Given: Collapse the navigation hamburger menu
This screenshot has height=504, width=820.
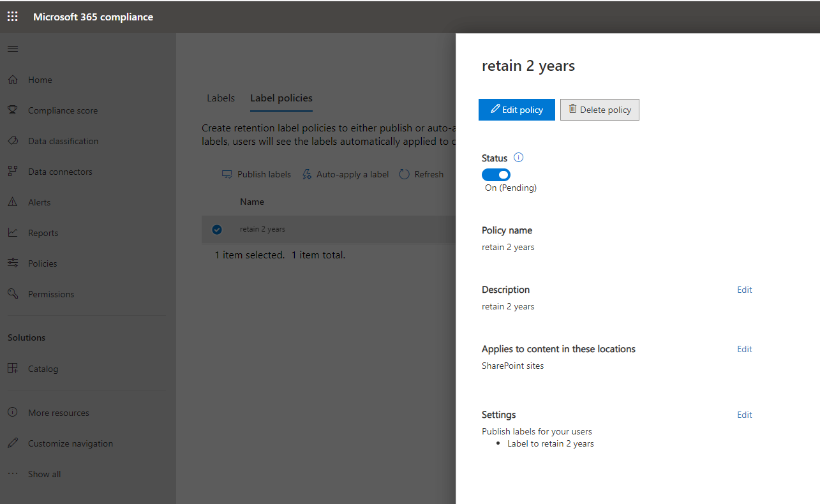Looking at the screenshot, I should click(13, 49).
